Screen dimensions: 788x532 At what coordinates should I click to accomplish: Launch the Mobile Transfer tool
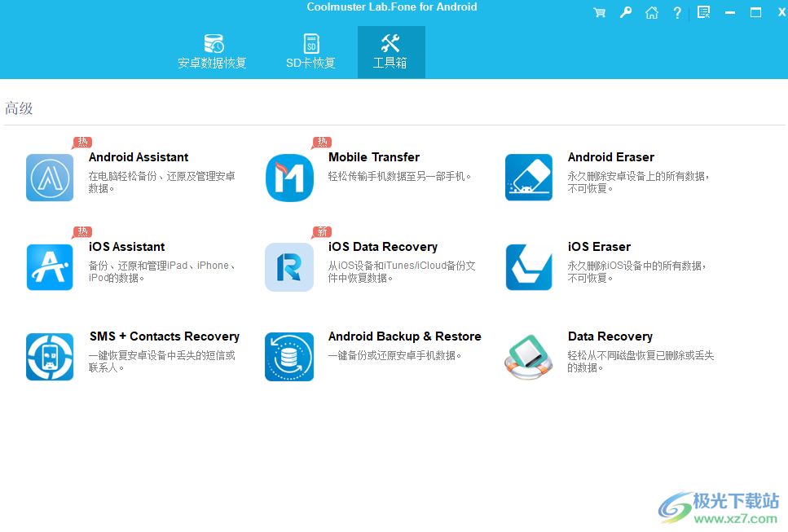289,177
